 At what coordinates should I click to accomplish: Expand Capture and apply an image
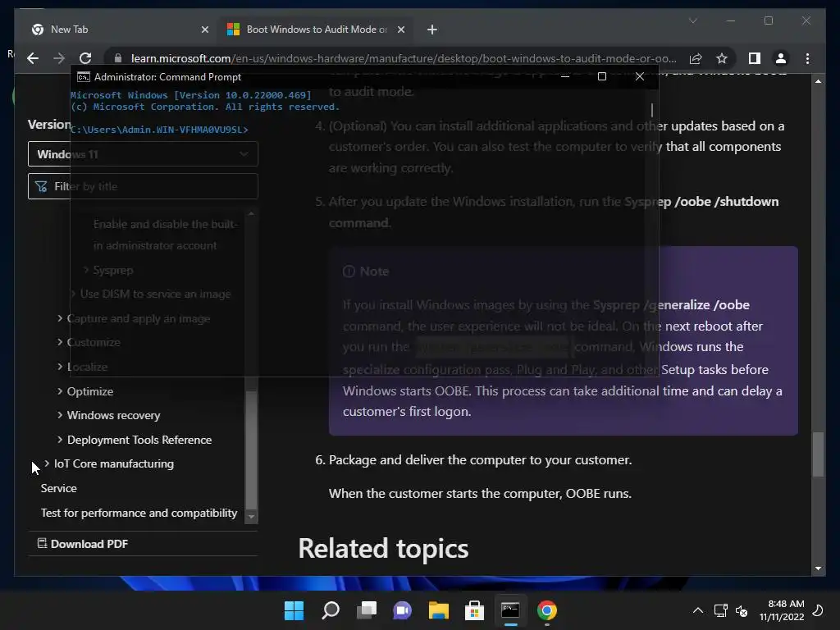(x=60, y=318)
